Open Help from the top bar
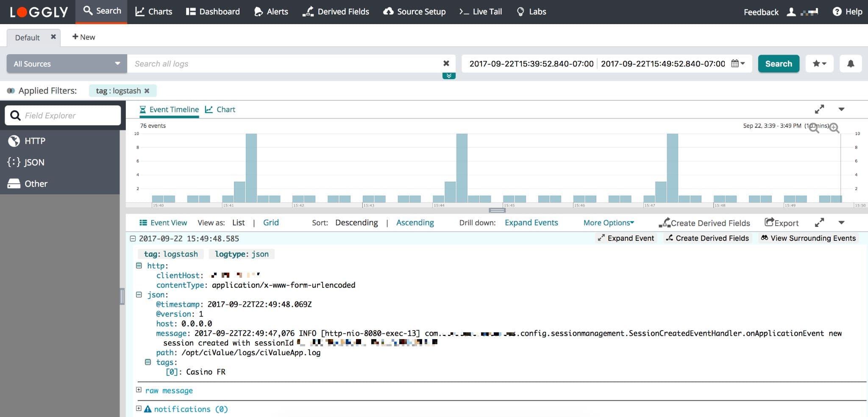 [x=847, y=11]
